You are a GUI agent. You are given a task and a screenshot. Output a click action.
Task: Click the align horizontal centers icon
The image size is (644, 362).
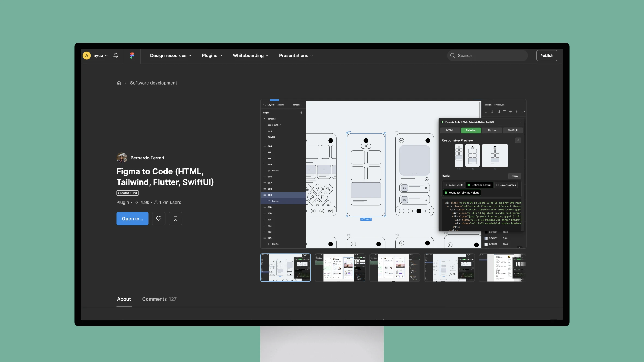[x=492, y=112]
